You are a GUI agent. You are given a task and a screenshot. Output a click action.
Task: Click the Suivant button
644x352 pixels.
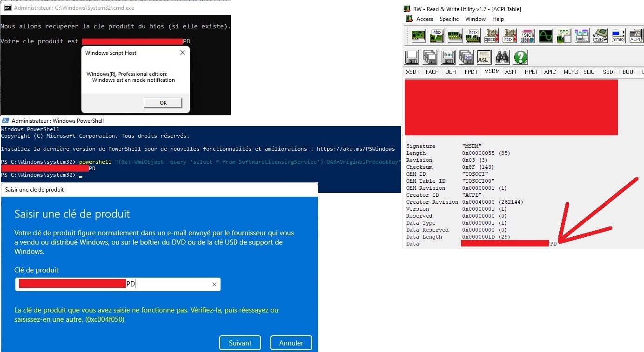point(240,343)
